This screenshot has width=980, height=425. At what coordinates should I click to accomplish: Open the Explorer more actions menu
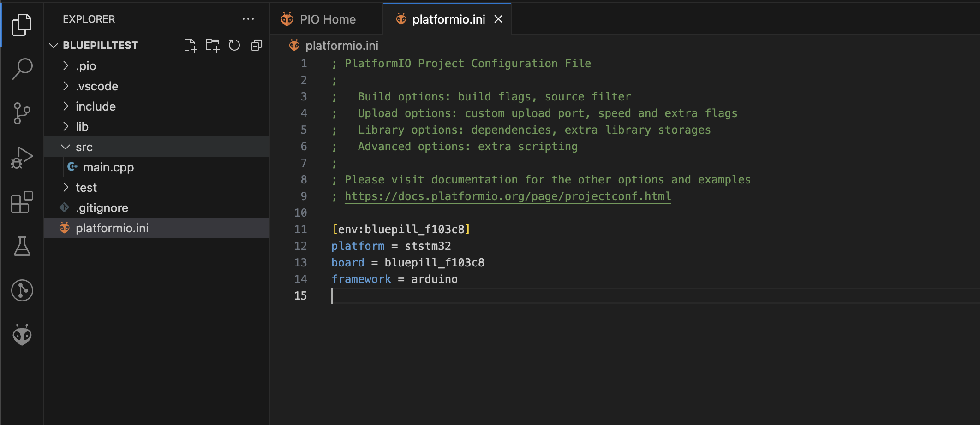coord(248,19)
